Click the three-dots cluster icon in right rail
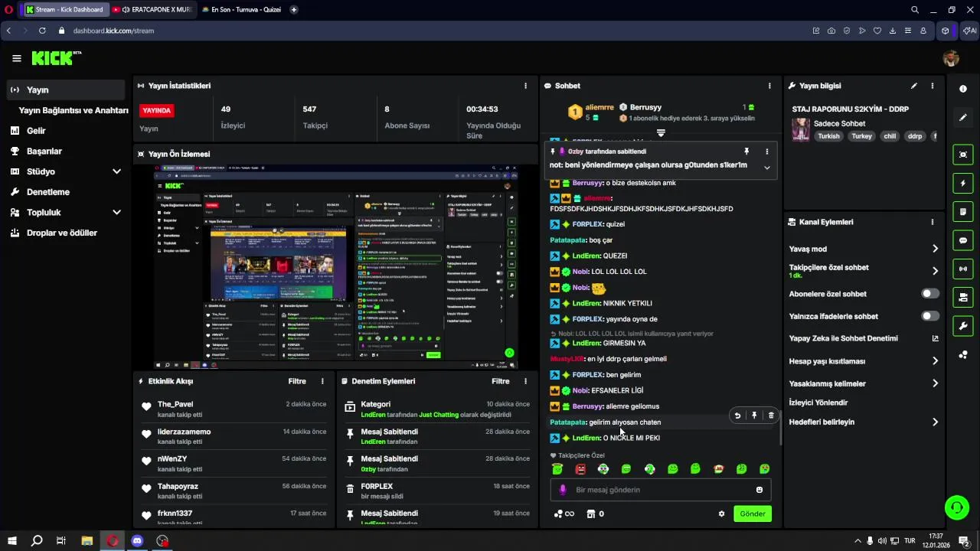Viewport: 980px width, 551px height. pyautogui.click(x=963, y=354)
